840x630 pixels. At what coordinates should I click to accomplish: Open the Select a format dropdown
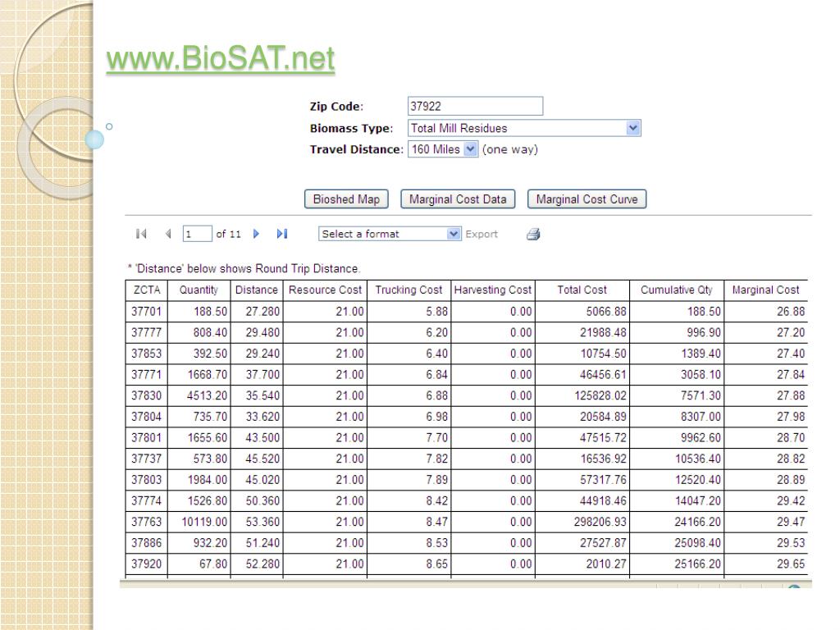(390, 234)
